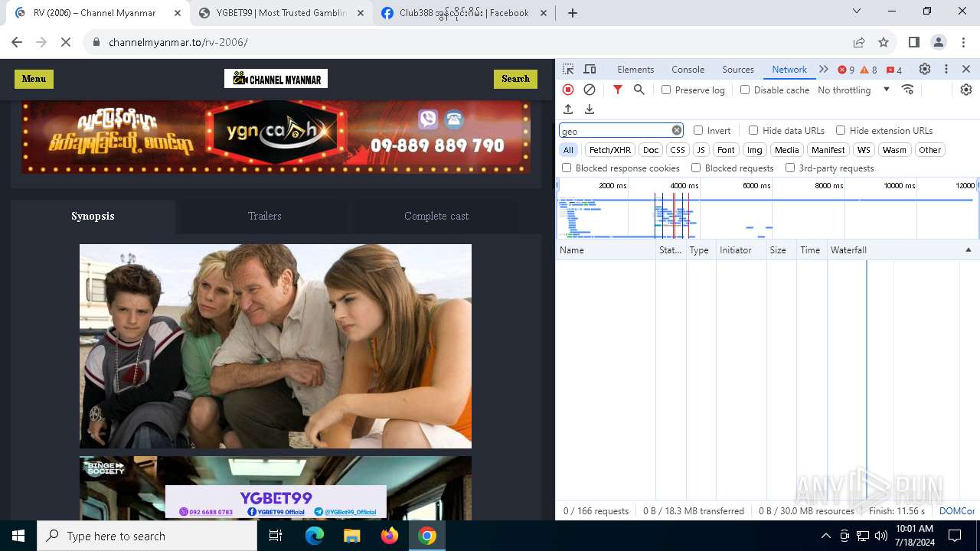Open DevTools customize three-dot menu
980x551 pixels.
tap(946, 69)
